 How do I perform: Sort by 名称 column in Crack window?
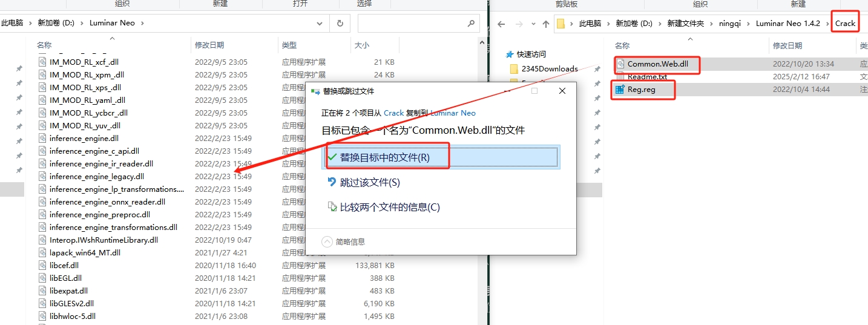pos(622,45)
